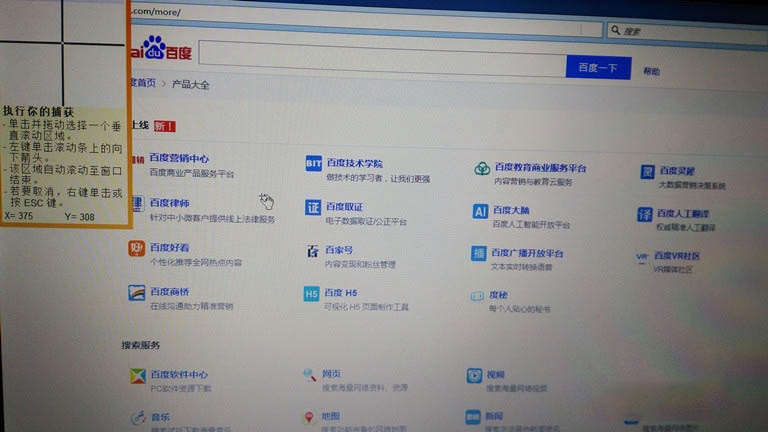Screen dimensions: 768x432
Task: Click the 百度好看 orange icon
Action: point(137,248)
